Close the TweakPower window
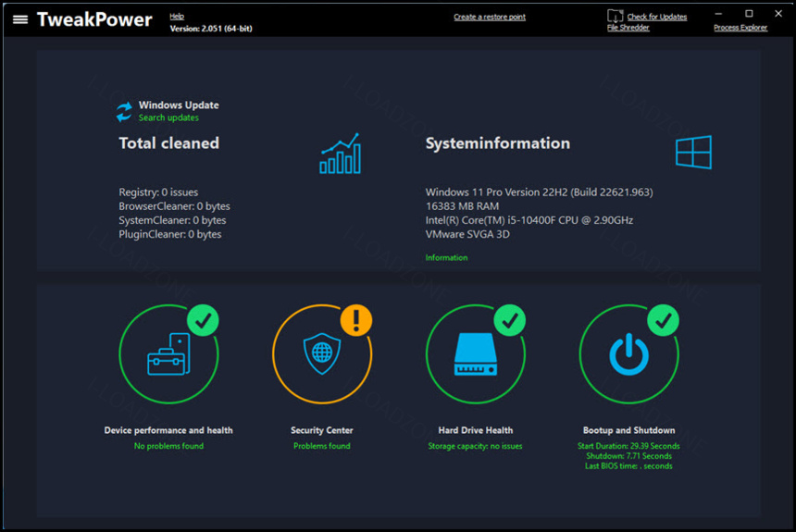This screenshot has height=532, width=796. [778, 14]
